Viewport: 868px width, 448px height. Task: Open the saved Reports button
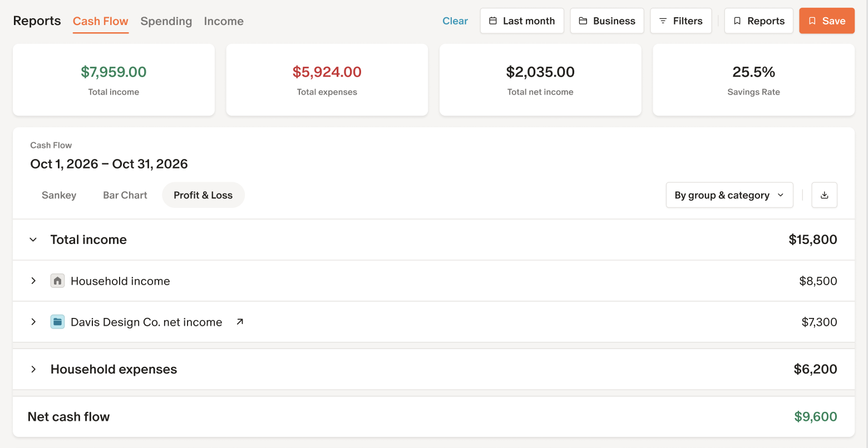pos(758,21)
